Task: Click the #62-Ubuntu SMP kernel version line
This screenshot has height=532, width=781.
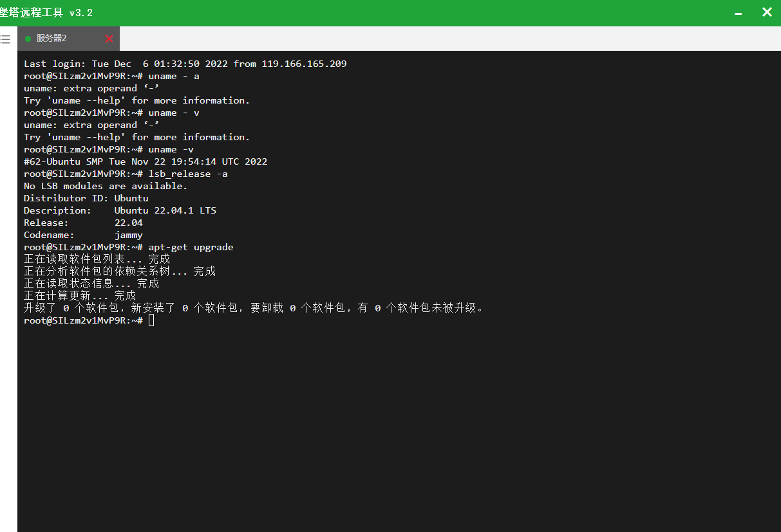Action: point(146,161)
